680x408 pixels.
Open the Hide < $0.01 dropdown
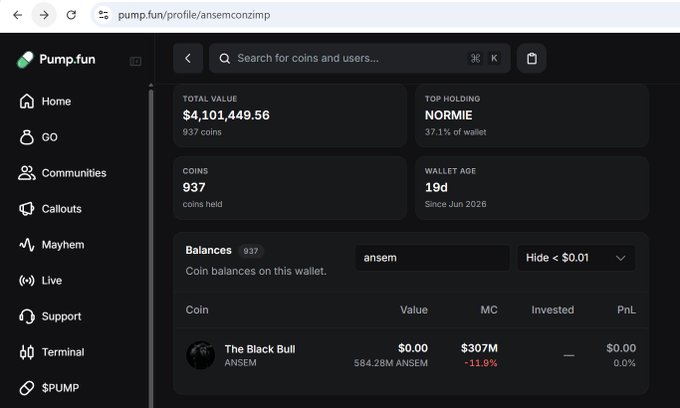point(576,258)
